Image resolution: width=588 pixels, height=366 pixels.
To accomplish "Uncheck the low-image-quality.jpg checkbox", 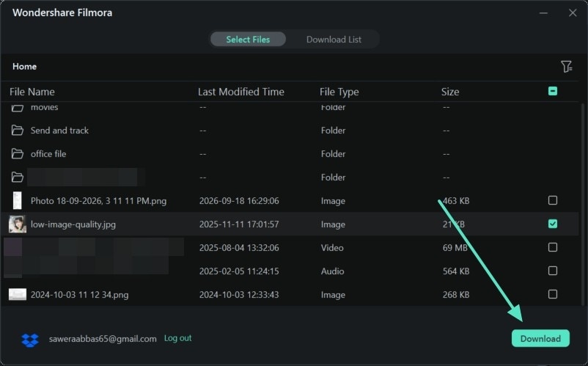I will pos(552,224).
